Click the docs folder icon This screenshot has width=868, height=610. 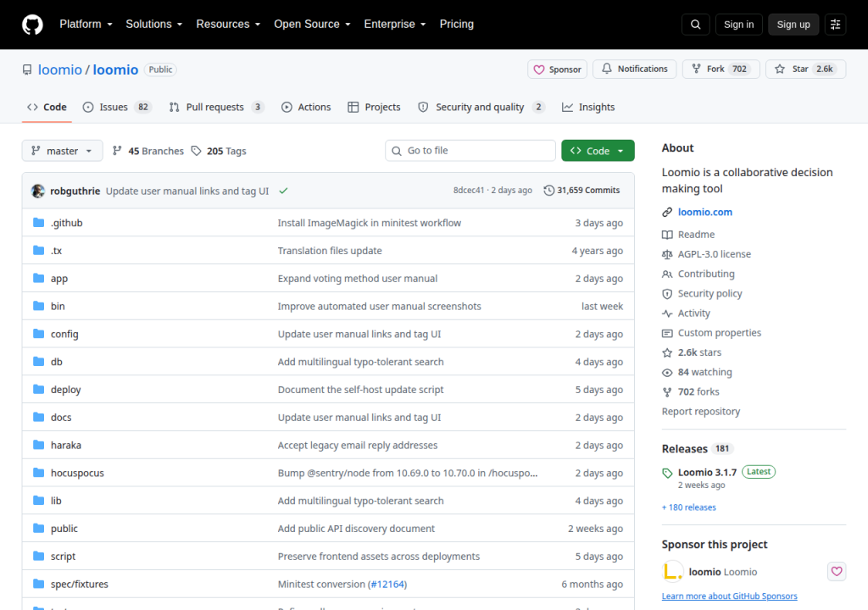38,417
